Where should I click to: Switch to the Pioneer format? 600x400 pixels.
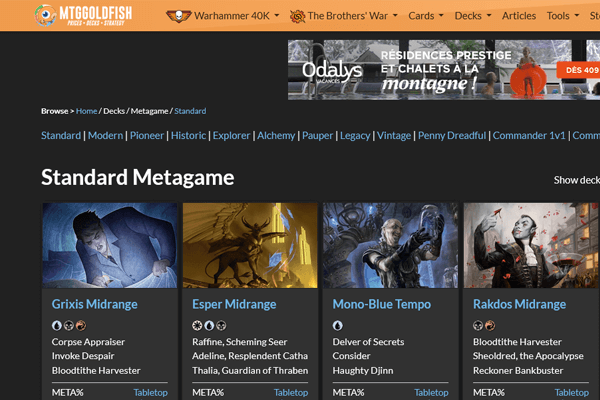147,136
